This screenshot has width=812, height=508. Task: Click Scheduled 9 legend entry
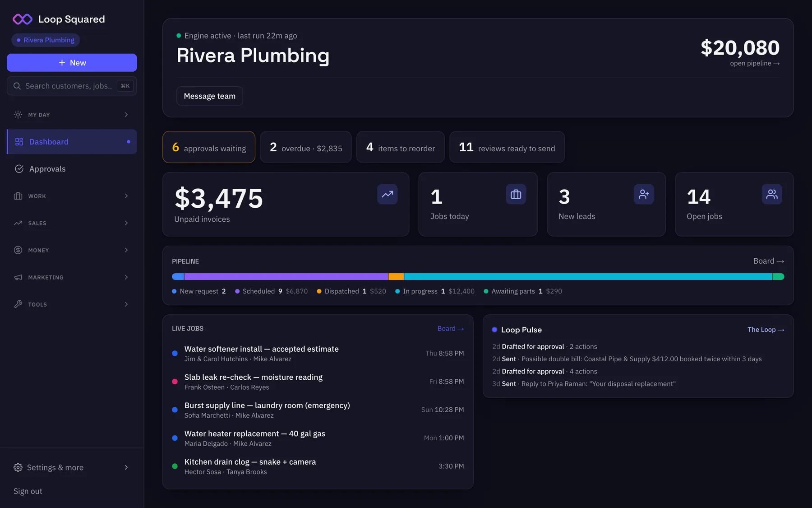[x=271, y=291]
